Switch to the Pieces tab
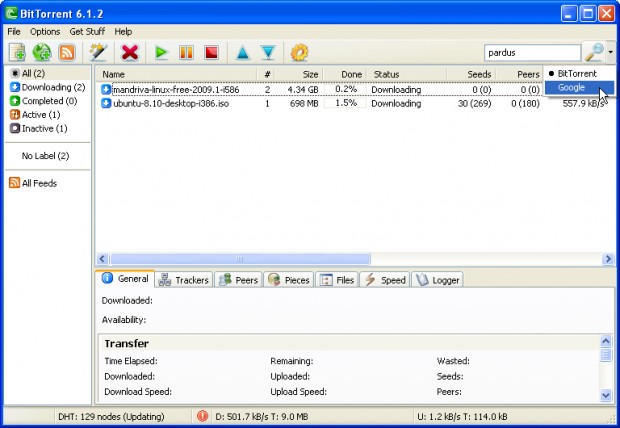620x428 pixels. click(289, 280)
